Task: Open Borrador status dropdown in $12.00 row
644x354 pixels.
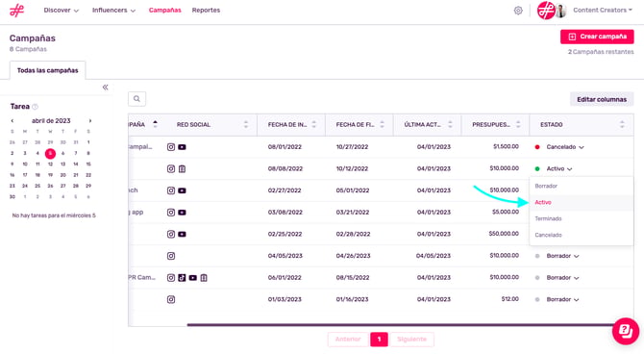Action: (562, 299)
